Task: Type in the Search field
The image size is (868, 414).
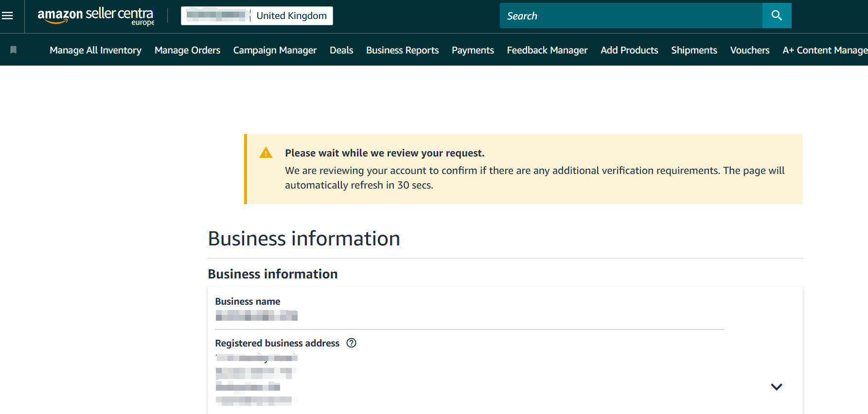Action: 631,16
